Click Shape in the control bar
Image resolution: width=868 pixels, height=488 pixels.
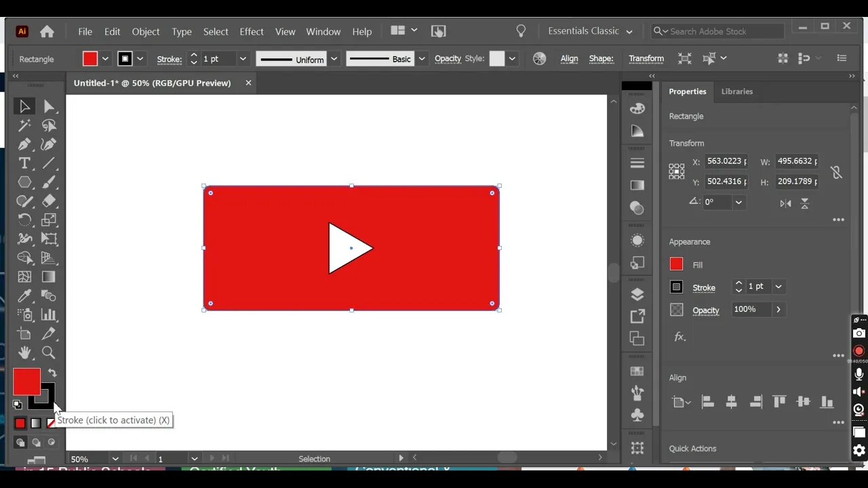(601, 59)
